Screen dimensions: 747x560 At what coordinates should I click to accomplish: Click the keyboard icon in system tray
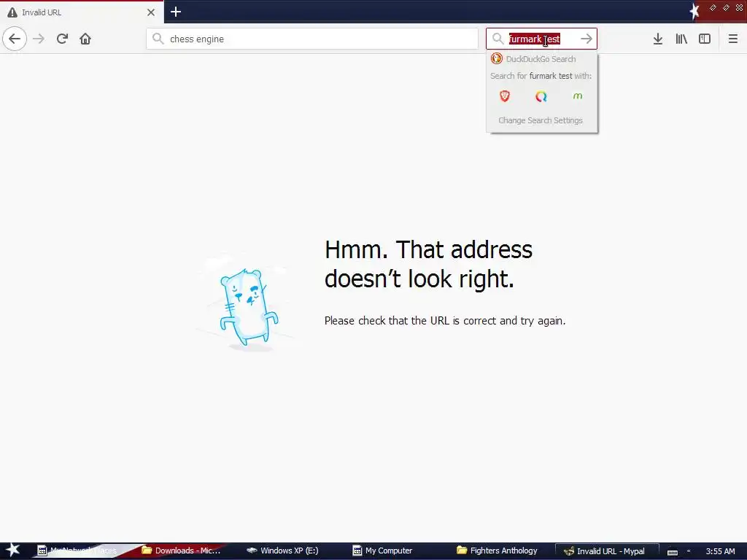tap(672, 552)
